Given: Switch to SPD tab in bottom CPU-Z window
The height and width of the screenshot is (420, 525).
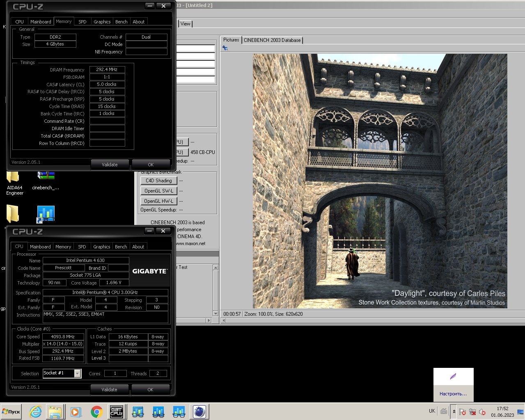Looking at the screenshot, I should (82, 247).
